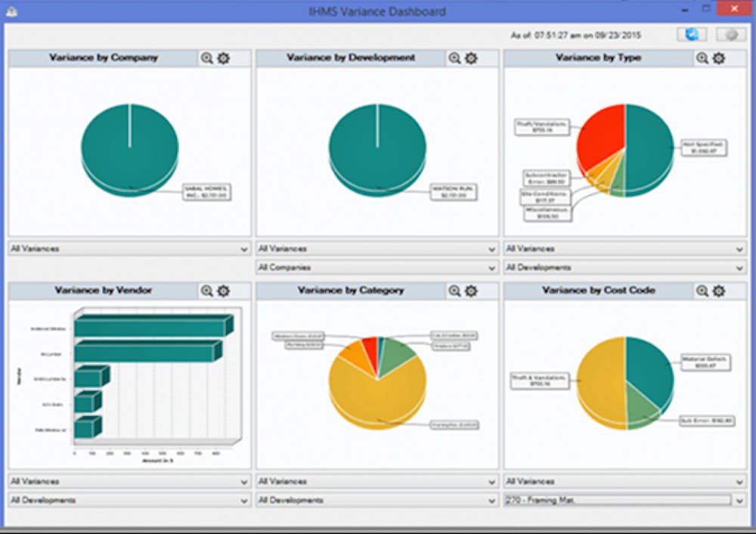Zoom into the Variance by Category chart
Image resolution: width=756 pixels, height=534 pixels.
click(x=454, y=291)
